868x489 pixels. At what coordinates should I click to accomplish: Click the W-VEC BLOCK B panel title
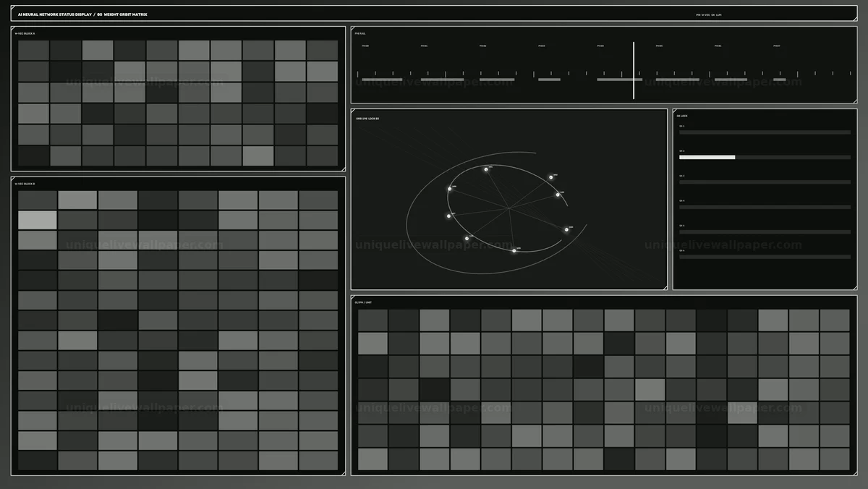(25, 184)
